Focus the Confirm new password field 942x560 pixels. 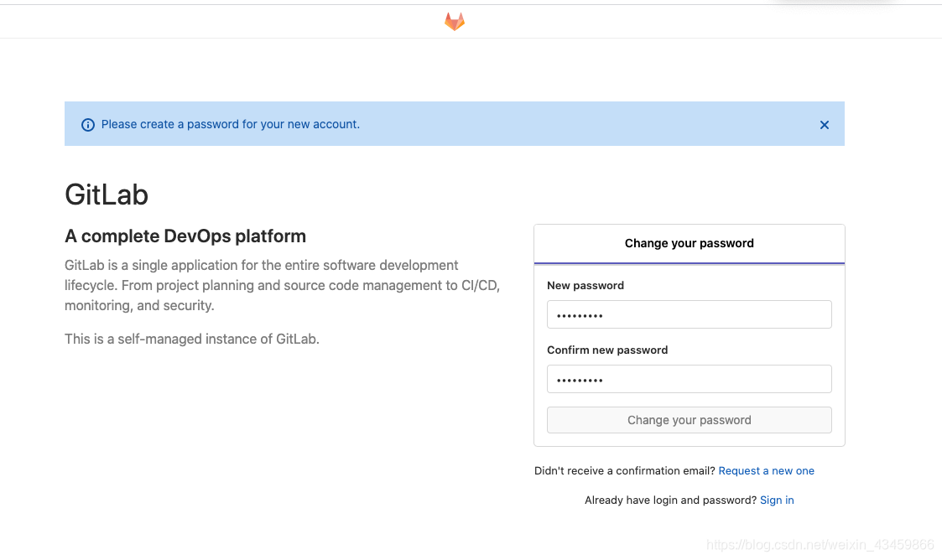[689, 379]
